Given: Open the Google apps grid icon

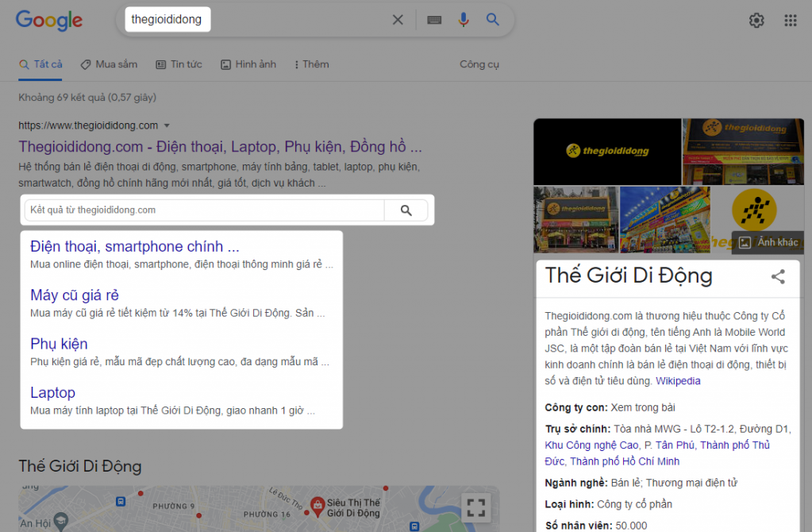Looking at the screenshot, I should [x=791, y=20].
